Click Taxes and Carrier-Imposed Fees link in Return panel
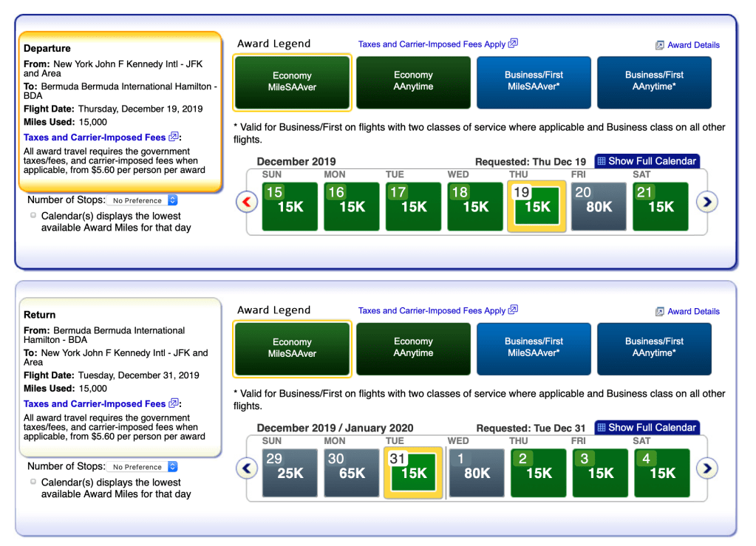 click(95, 404)
